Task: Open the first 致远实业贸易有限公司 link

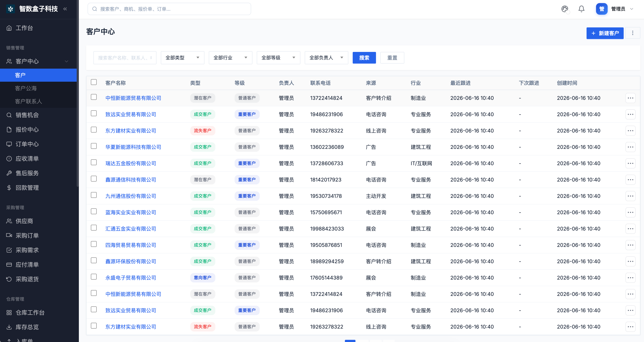Action: [x=130, y=114]
